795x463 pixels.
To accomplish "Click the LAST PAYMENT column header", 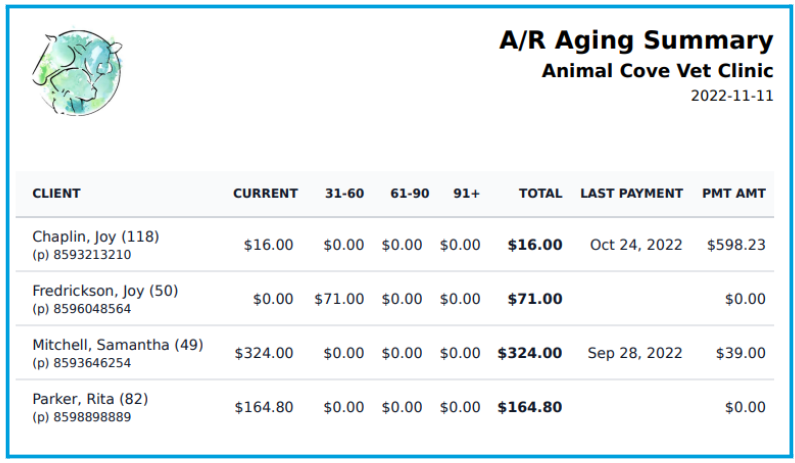I will [632, 194].
